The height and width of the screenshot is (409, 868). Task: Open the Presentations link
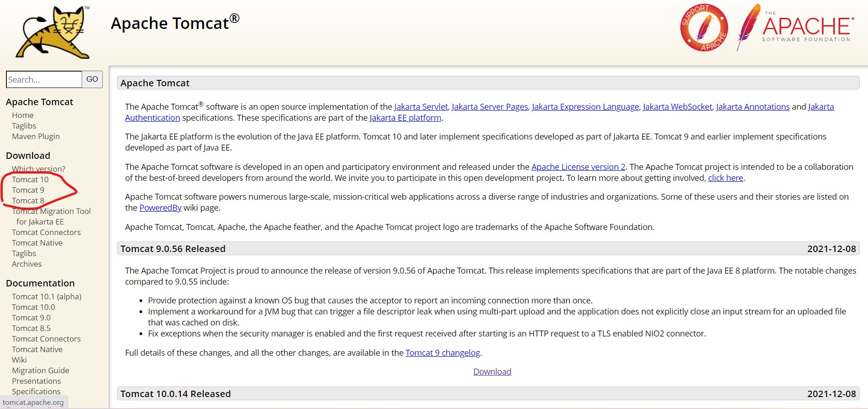pyautogui.click(x=36, y=381)
